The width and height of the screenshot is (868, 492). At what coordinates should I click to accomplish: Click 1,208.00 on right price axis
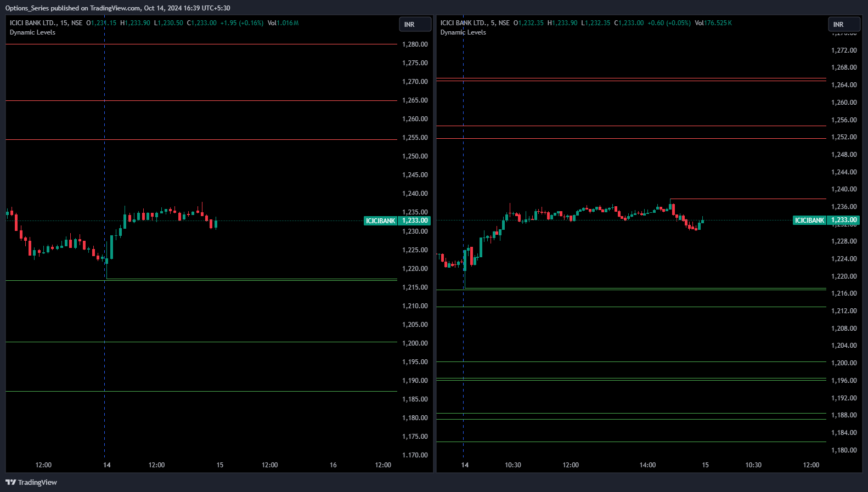(844, 329)
